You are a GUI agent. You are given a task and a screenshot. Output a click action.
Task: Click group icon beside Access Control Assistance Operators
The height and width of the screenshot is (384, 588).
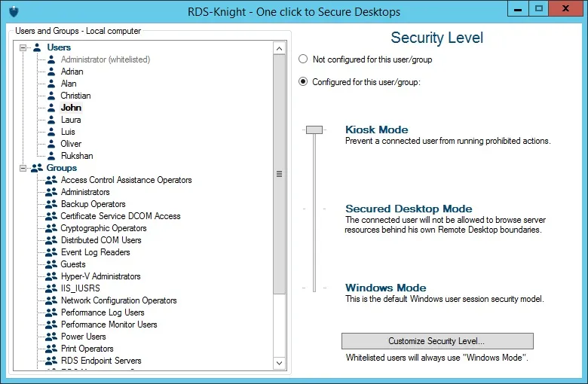(x=51, y=180)
